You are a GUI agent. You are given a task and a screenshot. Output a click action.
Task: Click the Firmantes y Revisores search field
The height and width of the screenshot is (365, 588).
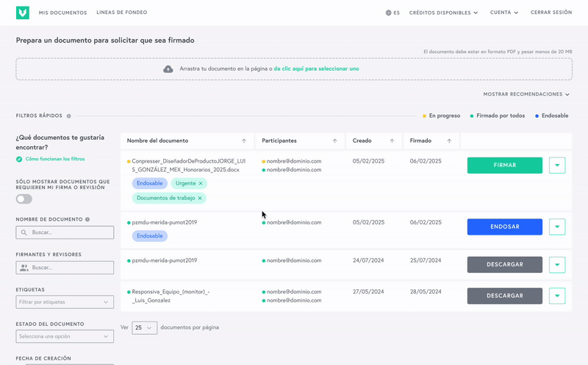point(65,268)
